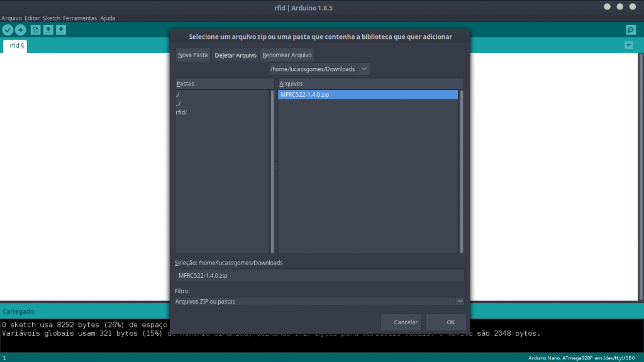Click the filename input showing MFRC522-1.4.0.zip

click(318, 275)
